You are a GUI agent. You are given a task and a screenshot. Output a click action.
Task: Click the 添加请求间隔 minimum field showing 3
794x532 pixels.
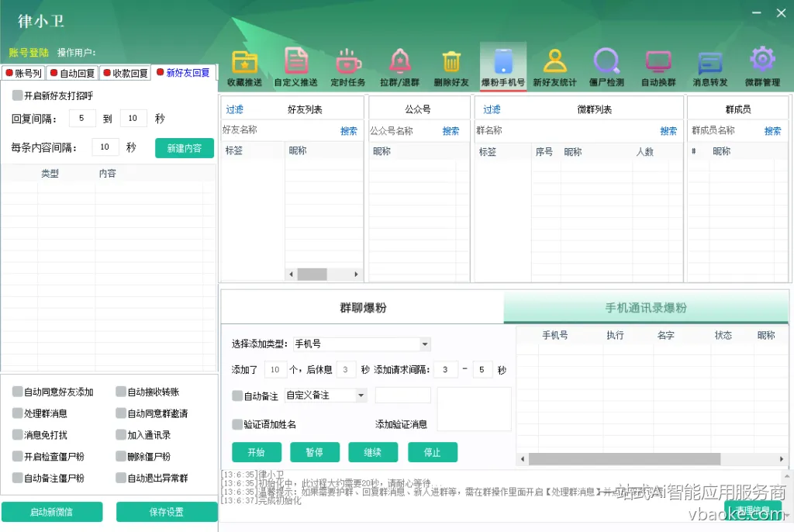[446, 370]
